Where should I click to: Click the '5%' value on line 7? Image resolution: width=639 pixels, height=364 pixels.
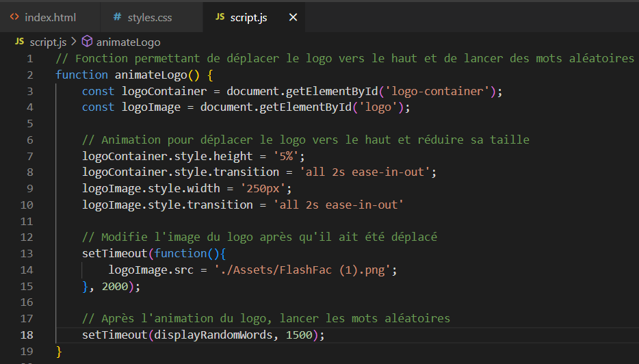coord(286,156)
